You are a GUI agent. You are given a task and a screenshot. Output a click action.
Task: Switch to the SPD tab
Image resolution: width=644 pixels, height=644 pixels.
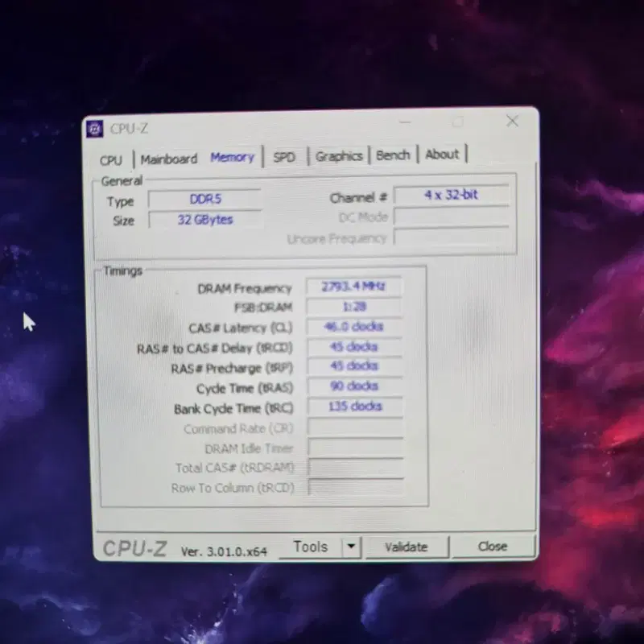(x=284, y=157)
